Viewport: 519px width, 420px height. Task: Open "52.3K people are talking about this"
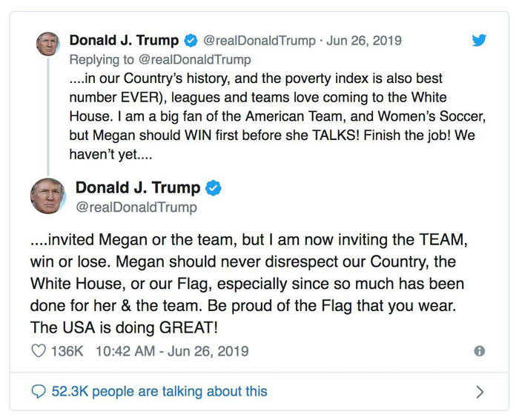159,391
